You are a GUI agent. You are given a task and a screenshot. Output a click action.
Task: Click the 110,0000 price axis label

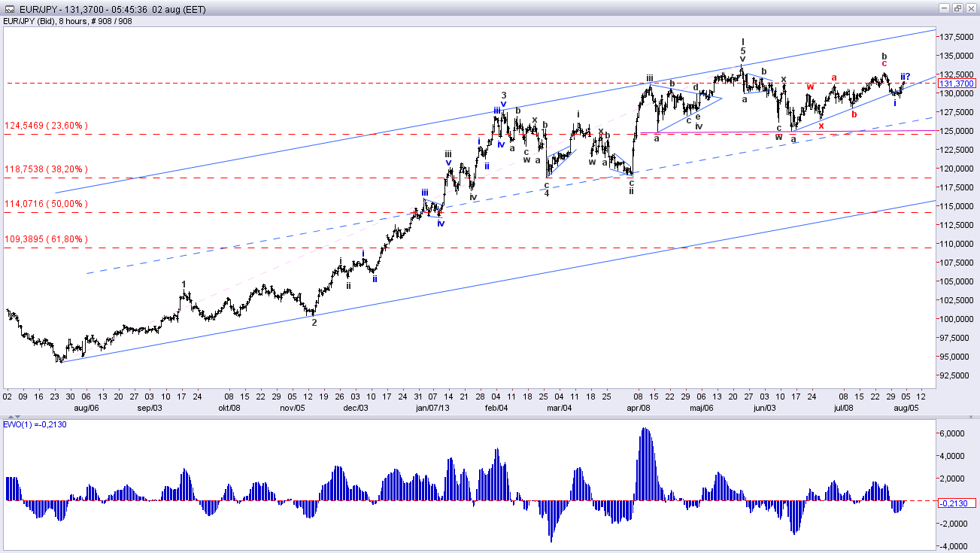point(958,244)
